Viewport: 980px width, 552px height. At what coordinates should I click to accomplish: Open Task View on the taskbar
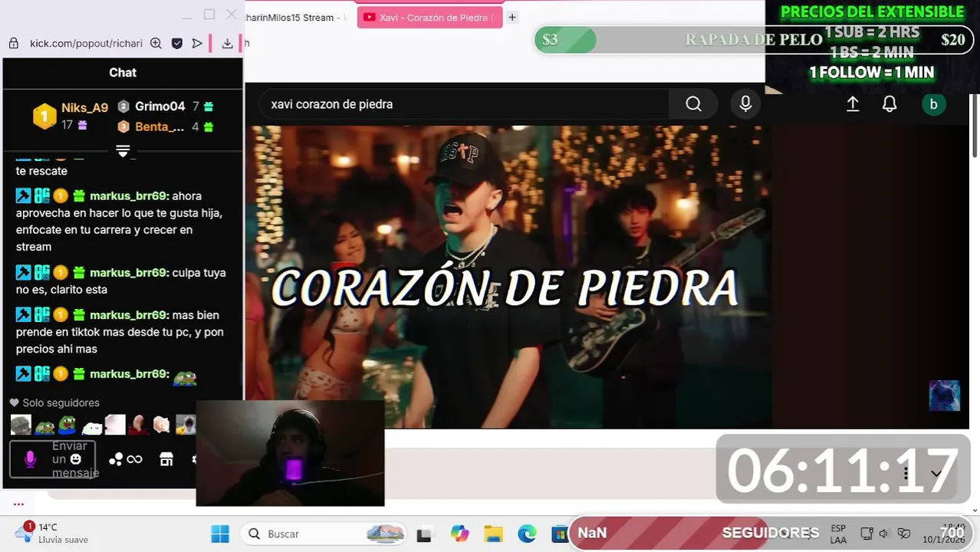(423, 534)
